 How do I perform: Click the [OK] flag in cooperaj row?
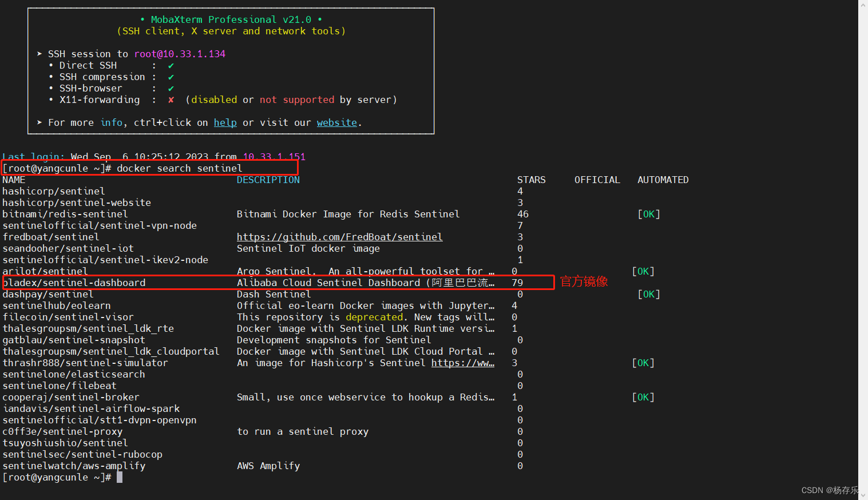point(643,397)
